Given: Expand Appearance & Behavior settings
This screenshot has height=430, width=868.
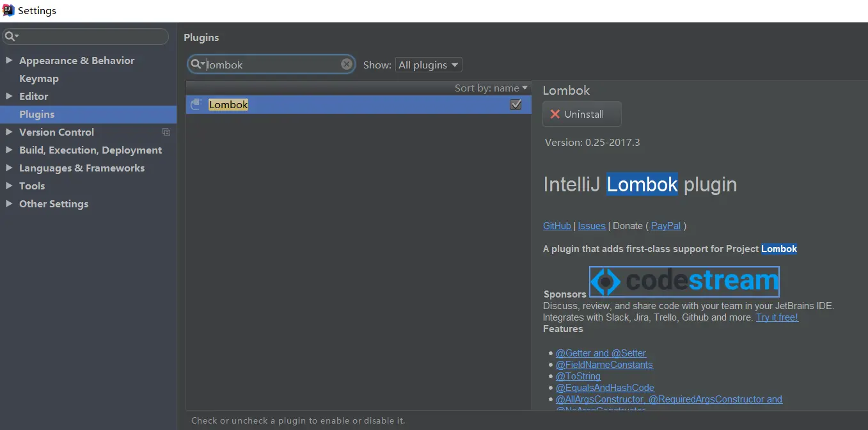Looking at the screenshot, I should (x=9, y=60).
